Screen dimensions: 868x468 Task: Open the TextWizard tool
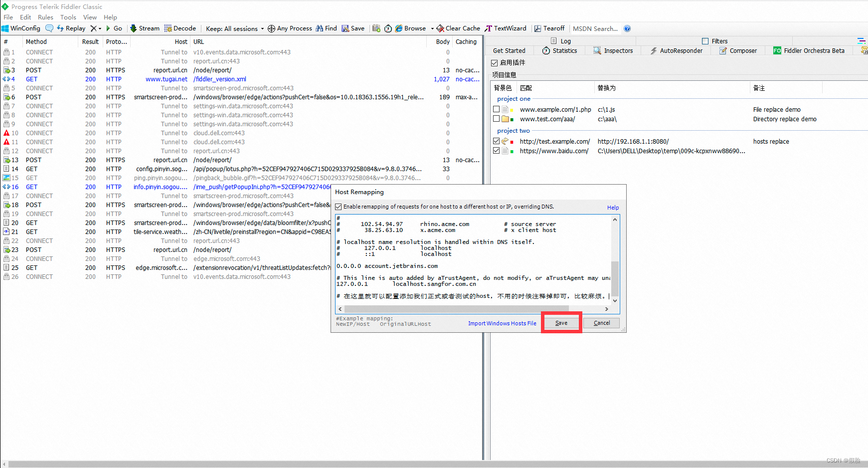coord(506,28)
